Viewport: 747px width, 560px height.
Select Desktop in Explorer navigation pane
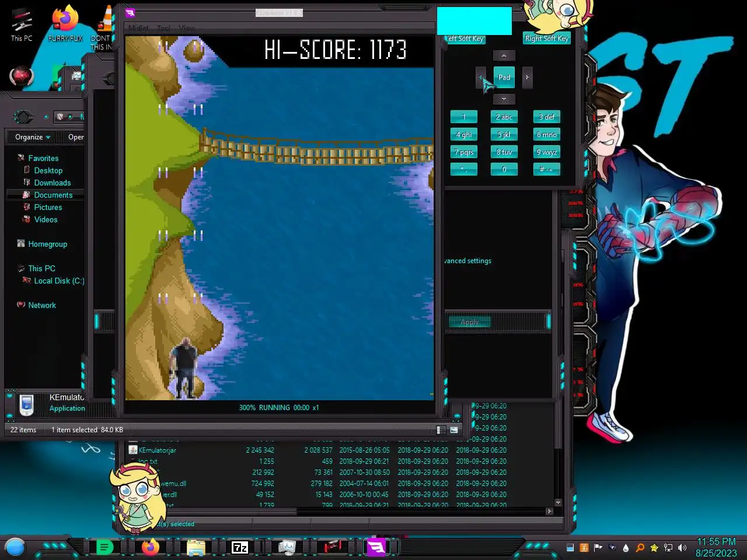pyautogui.click(x=48, y=170)
